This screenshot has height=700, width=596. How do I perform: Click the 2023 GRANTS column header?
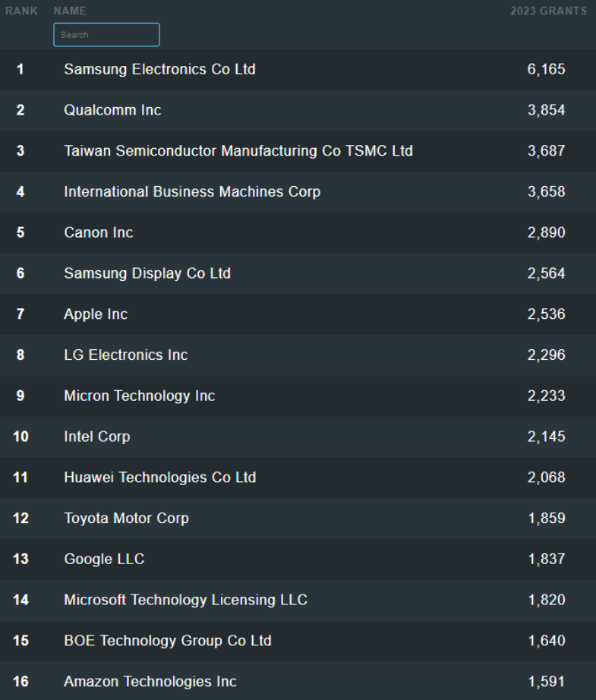(x=548, y=11)
